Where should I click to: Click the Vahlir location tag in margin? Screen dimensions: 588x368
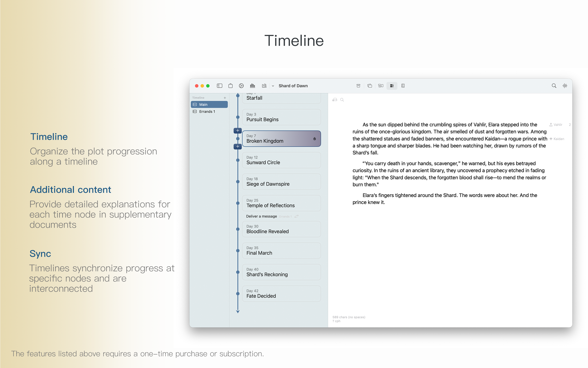click(x=556, y=125)
